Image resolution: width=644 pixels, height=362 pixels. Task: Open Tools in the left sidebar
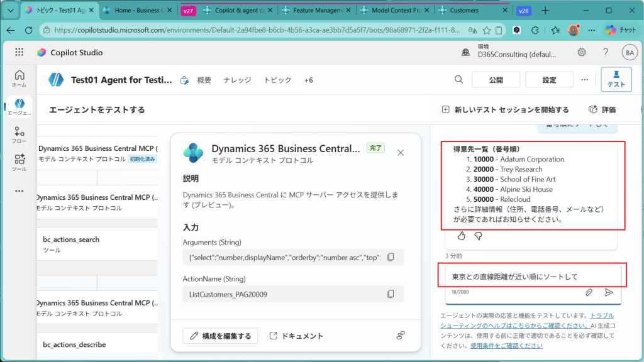[x=19, y=163]
